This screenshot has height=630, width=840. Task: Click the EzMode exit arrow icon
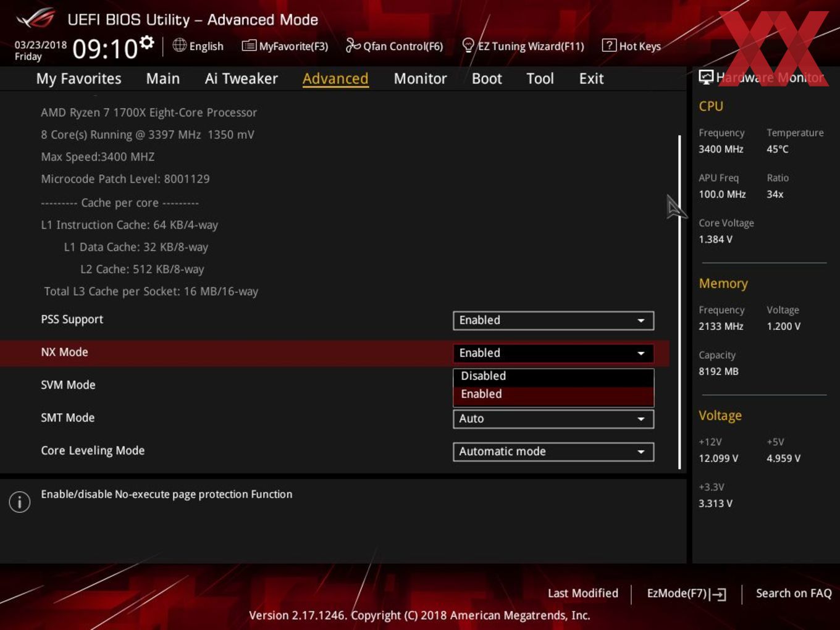click(x=718, y=594)
